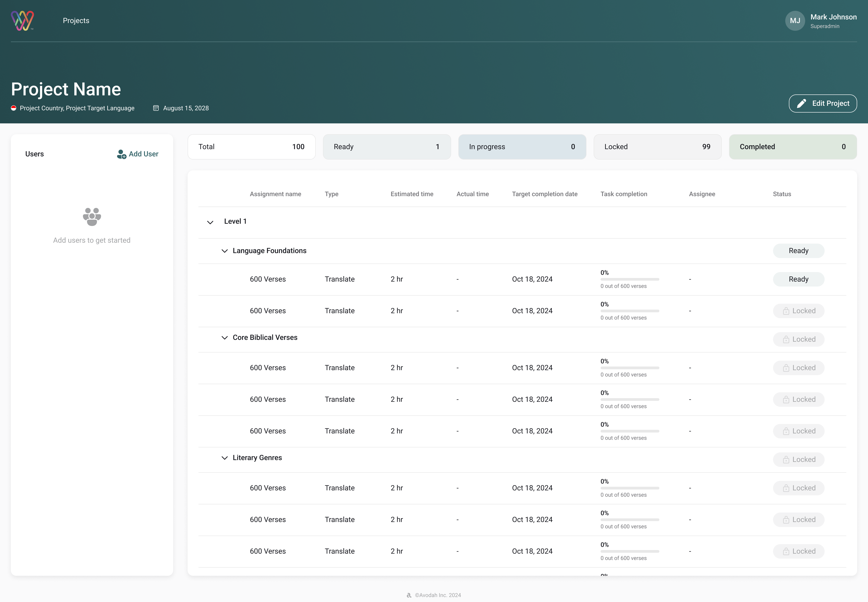868x602 pixels.
Task: Collapse the Language Foundations section chevron
Action: tap(224, 251)
